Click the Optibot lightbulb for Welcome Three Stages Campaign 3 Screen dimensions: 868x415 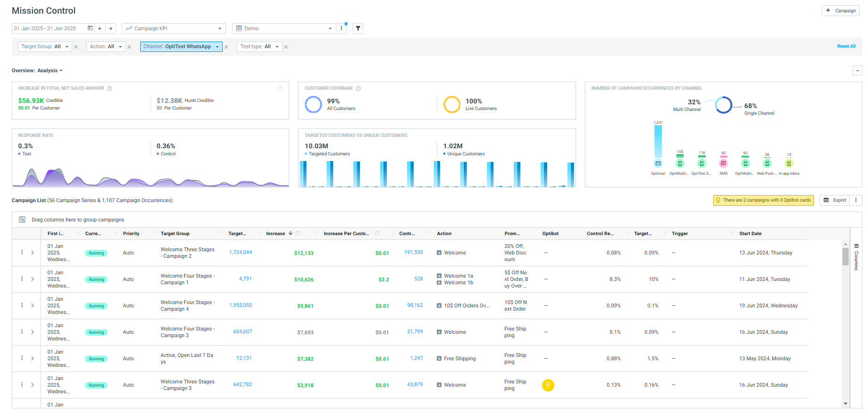point(548,385)
